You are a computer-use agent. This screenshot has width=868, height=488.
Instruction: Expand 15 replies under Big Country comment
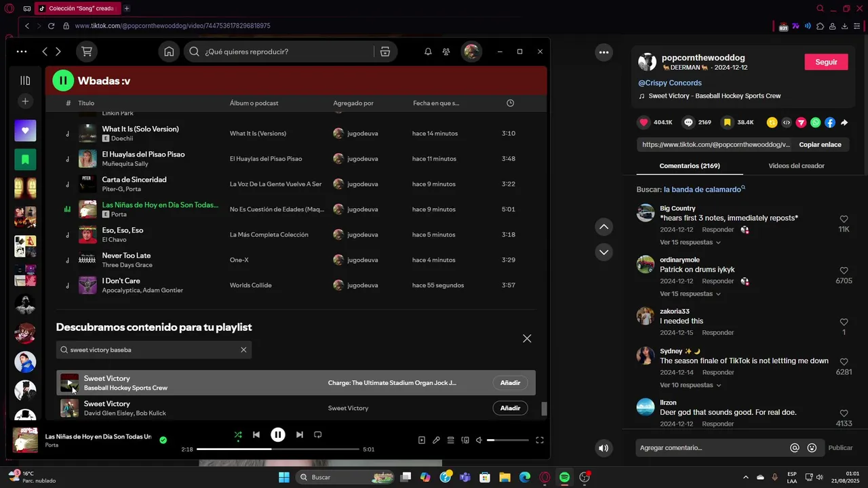pos(690,243)
